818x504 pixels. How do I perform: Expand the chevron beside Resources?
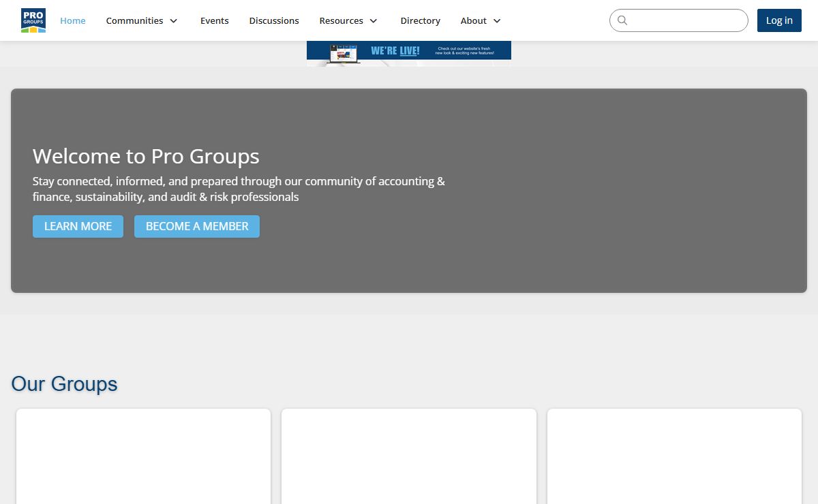coord(373,21)
